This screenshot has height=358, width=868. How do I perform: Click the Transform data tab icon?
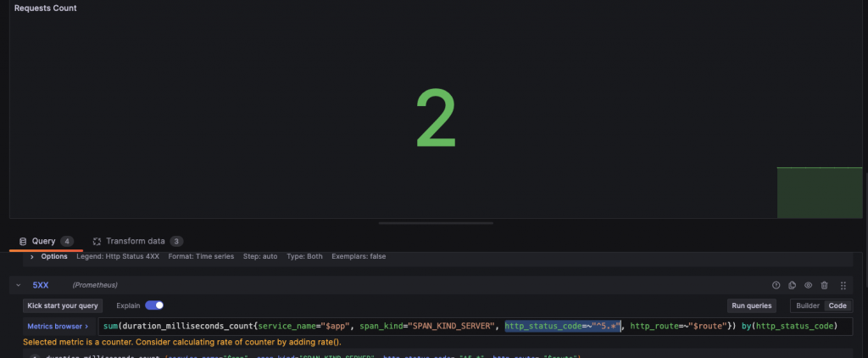(x=97, y=241)
